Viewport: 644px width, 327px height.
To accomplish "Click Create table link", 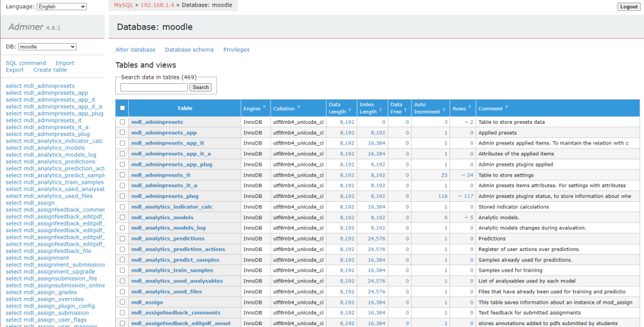I will click(x=50, y=70).
